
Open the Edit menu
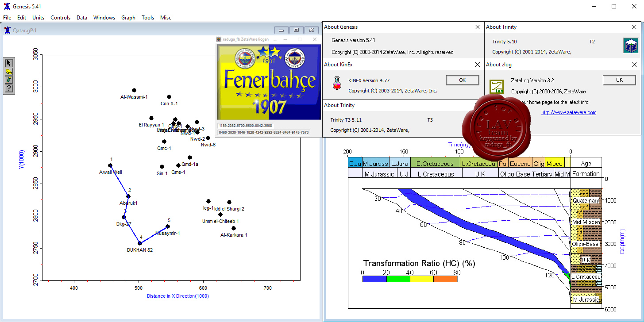point(22,18)
